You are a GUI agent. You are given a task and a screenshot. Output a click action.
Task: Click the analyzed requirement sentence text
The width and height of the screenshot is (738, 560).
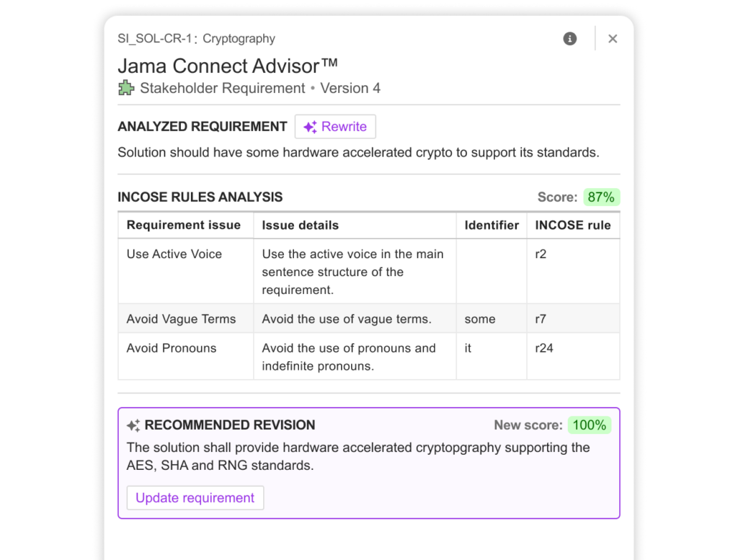pyautogui.click(x=358, y=153)
